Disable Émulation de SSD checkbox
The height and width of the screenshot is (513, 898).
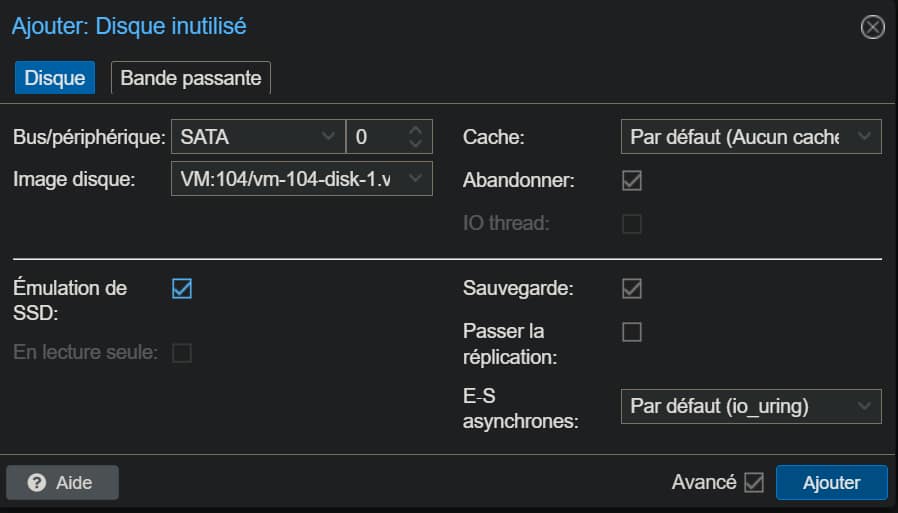(182, 289)
